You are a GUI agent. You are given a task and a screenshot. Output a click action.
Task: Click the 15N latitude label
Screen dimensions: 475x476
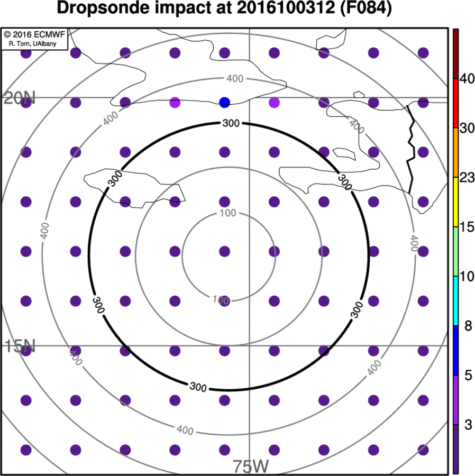click(x=20, y=346)
